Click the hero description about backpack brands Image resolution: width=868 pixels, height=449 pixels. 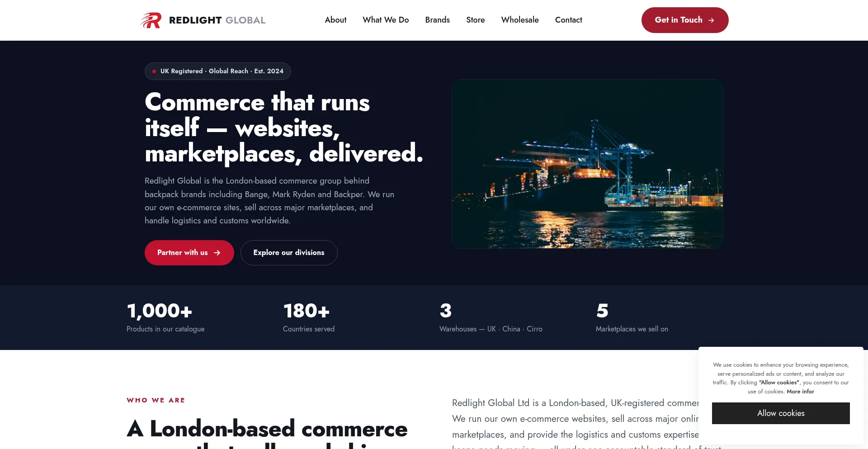[x=269, y=201]
